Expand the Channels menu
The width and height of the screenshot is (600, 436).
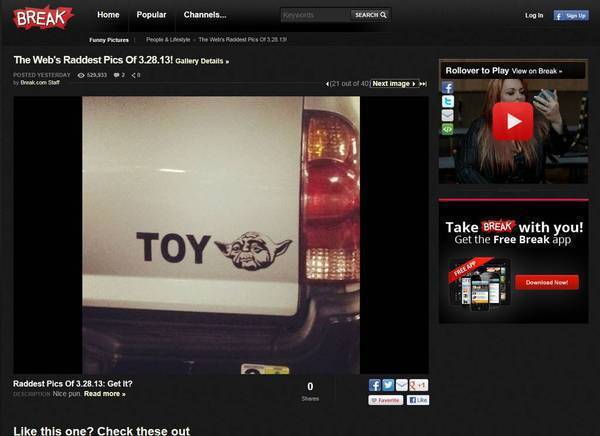pos(205,15)
